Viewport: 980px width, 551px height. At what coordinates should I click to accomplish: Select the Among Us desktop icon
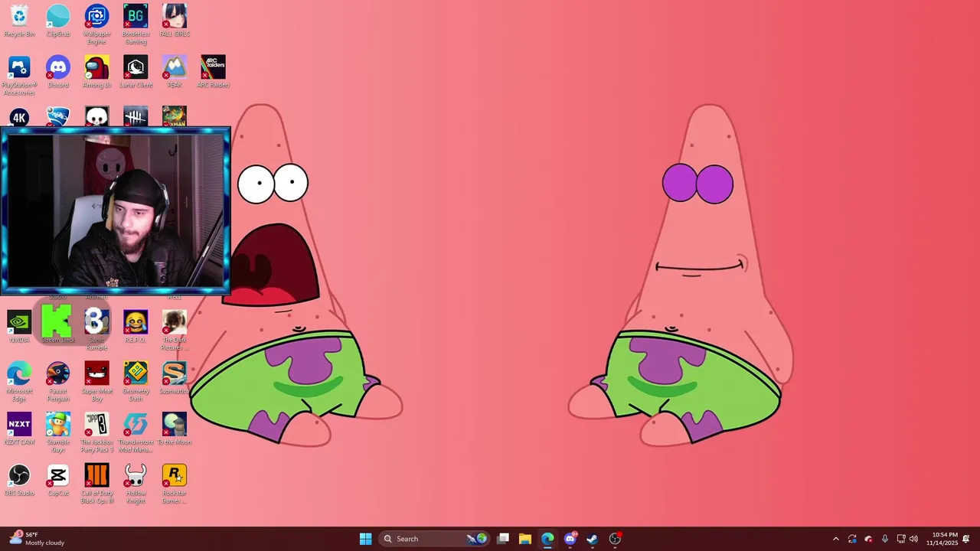(96, 72)
